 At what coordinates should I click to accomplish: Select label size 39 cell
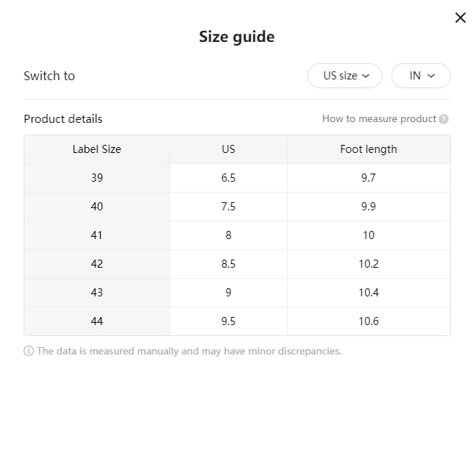point(96,178)
